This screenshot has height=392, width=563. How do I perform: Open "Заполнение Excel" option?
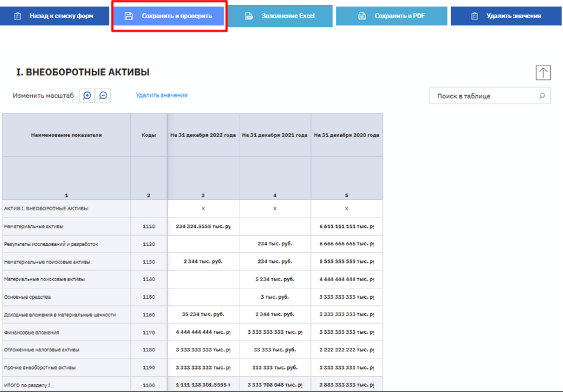pyautogui.click(x=280, y=16)
